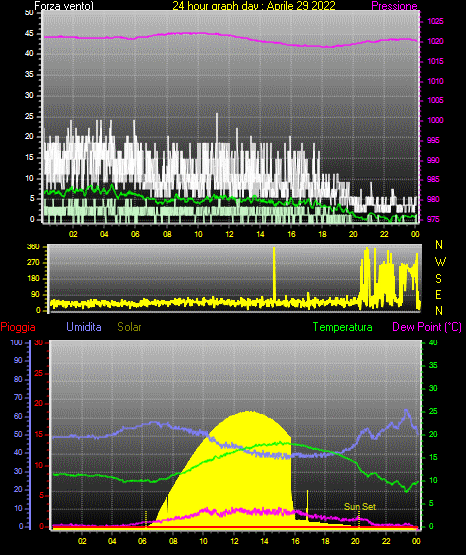Click the 12 hour tick on wind graph

coord(229,234)
